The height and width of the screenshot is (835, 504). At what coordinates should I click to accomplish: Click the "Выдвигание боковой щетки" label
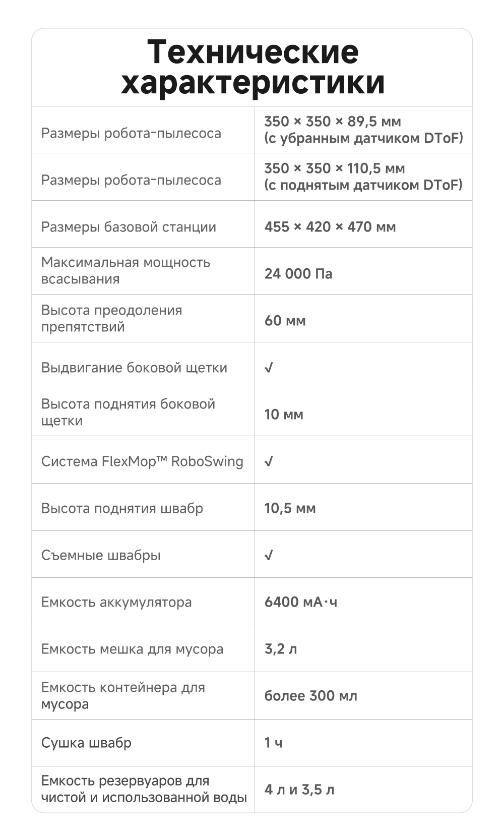[134, 368]
